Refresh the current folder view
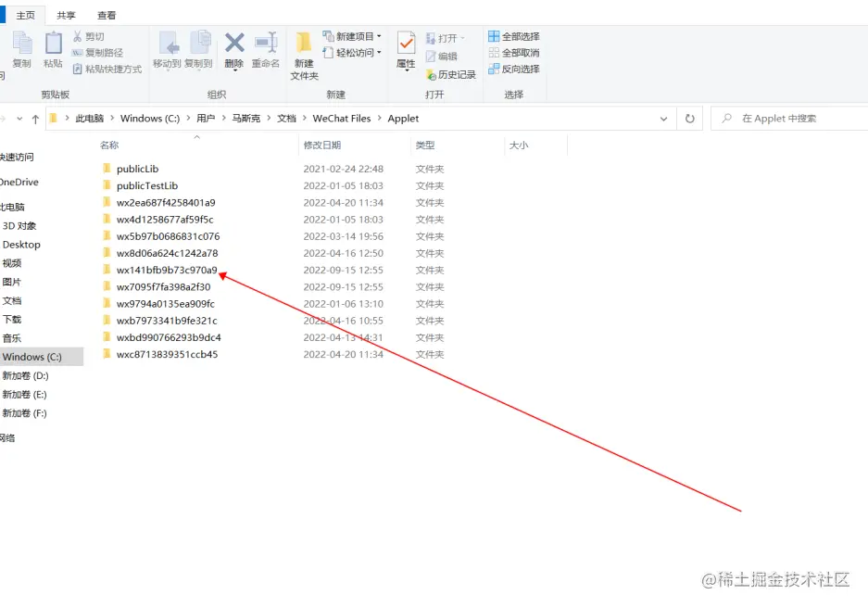868x607 pixels. (x=690, y=119)
